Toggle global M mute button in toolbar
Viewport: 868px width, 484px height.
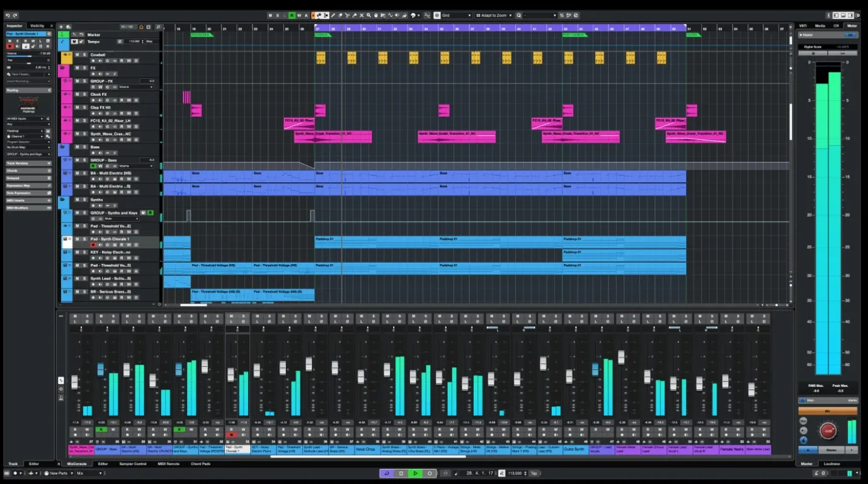pos(270,15)
